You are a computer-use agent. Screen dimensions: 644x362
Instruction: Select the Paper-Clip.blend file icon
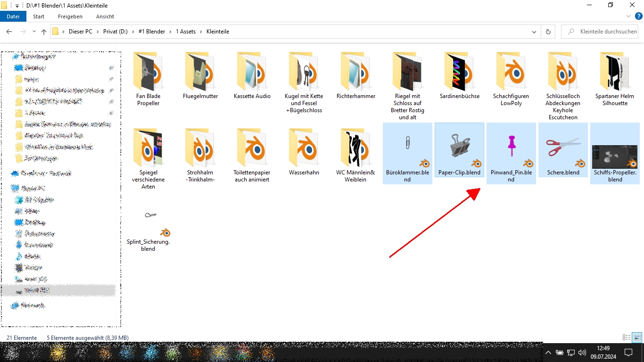(x=459, y=146)
